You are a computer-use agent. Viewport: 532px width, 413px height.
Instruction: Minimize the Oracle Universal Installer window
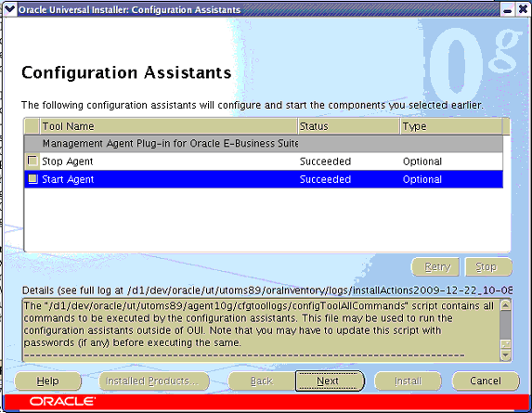coord(507,10)
